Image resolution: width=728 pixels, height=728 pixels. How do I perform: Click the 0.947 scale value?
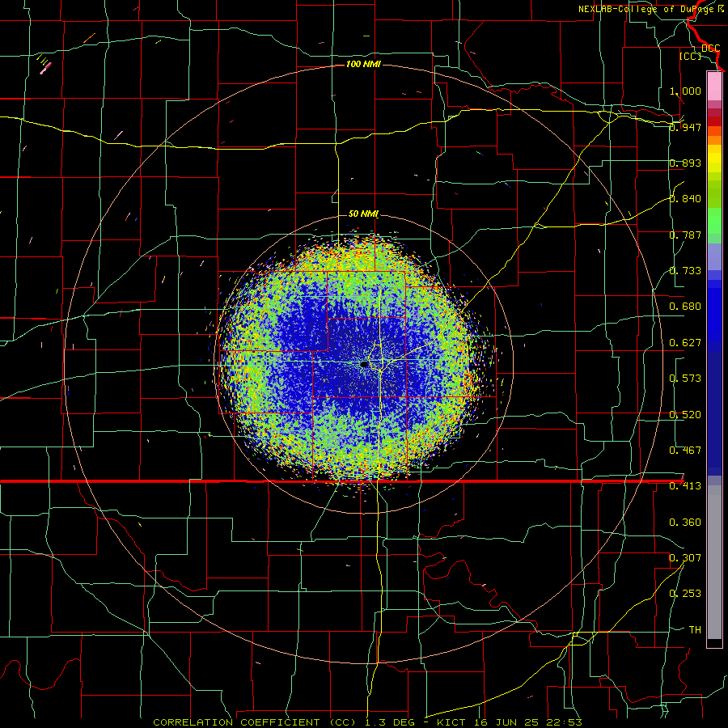point(685,127)
